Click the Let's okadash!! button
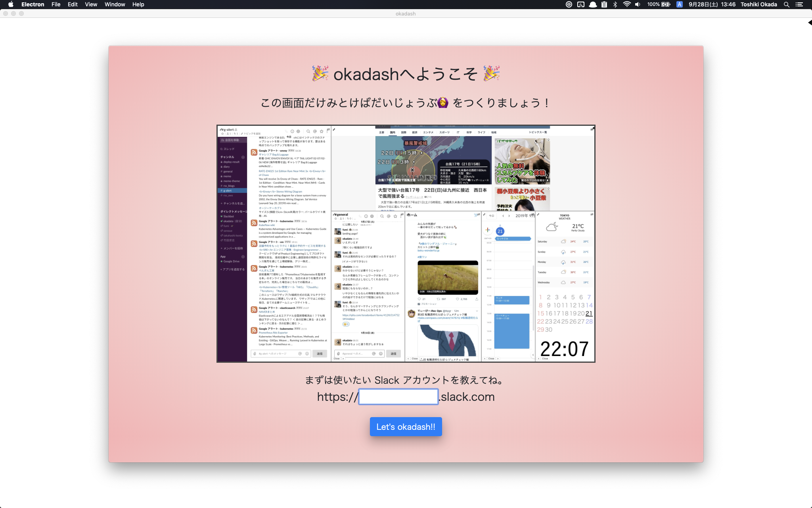The width and height of the screenshot is (812, 508). tap(406, 426)
